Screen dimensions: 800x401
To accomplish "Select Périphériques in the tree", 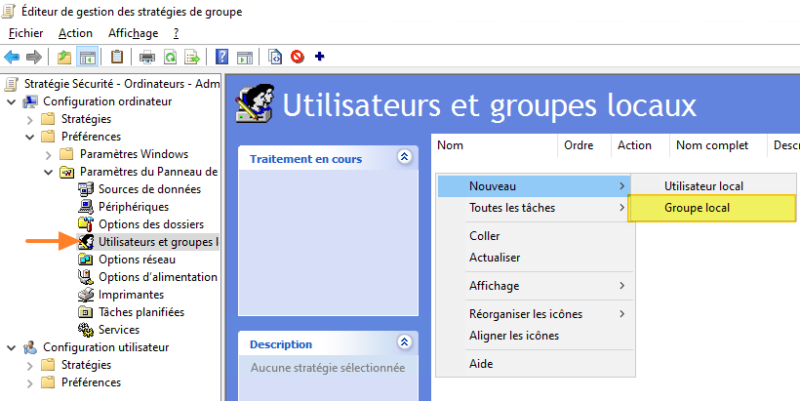I will pos(133,207).
